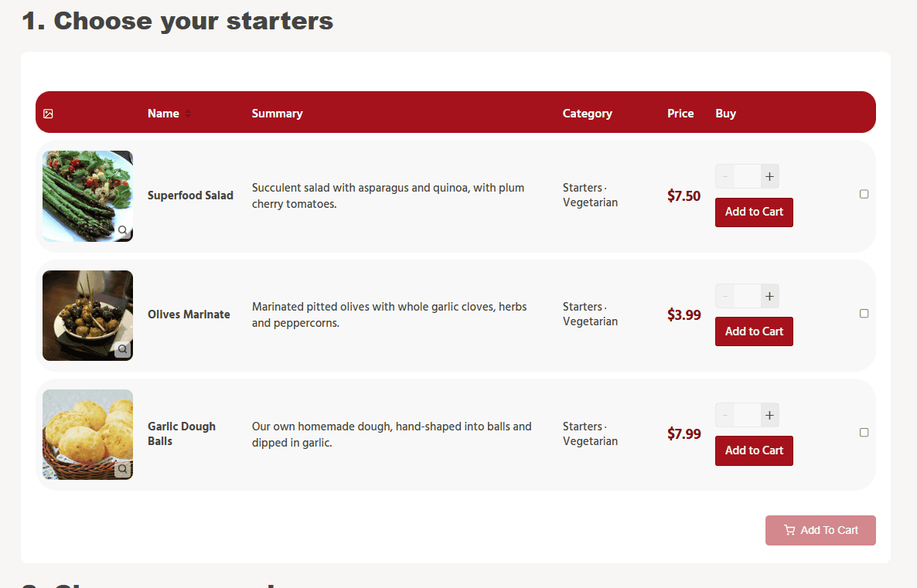Check the Garlic Dough Balls checkbox
Viewport: 917px width, 588px height.
click(864, 433)
